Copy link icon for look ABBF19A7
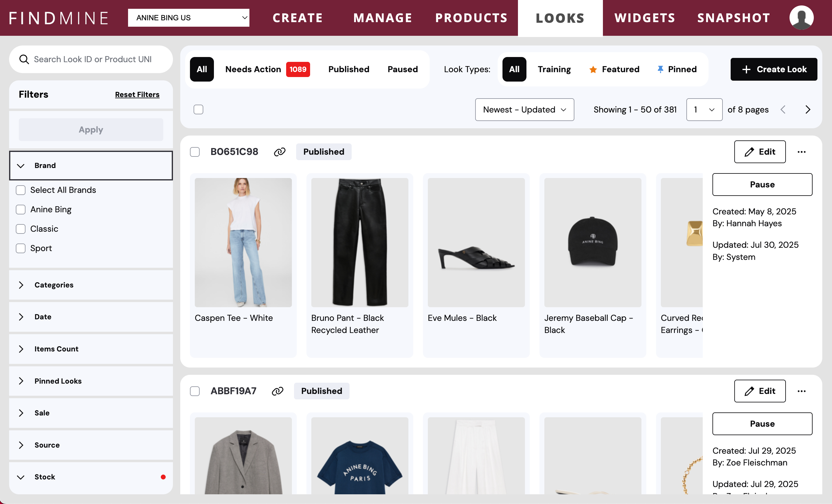The height and width of the screenshot is (504, 832). (277, 391)
